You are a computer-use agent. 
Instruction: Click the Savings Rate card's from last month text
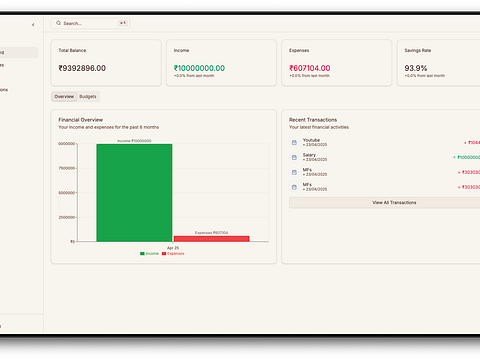(x=425, y=76)
